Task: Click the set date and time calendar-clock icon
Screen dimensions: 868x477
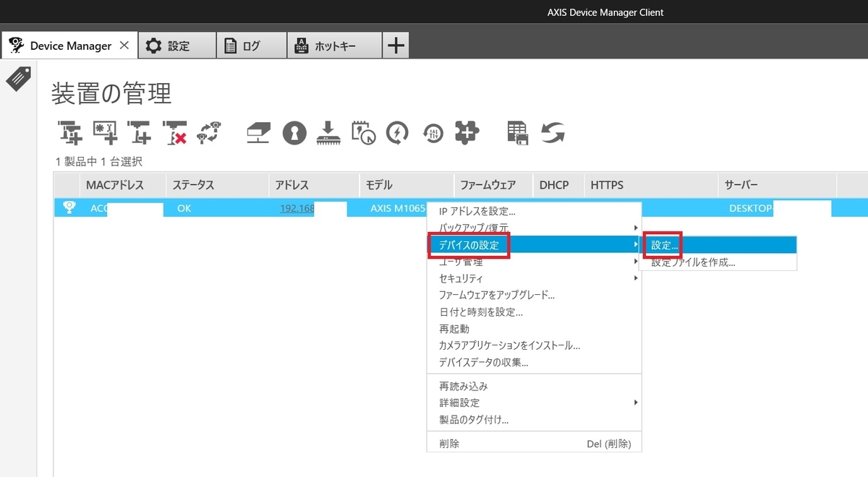Action: tap(363, 132)
